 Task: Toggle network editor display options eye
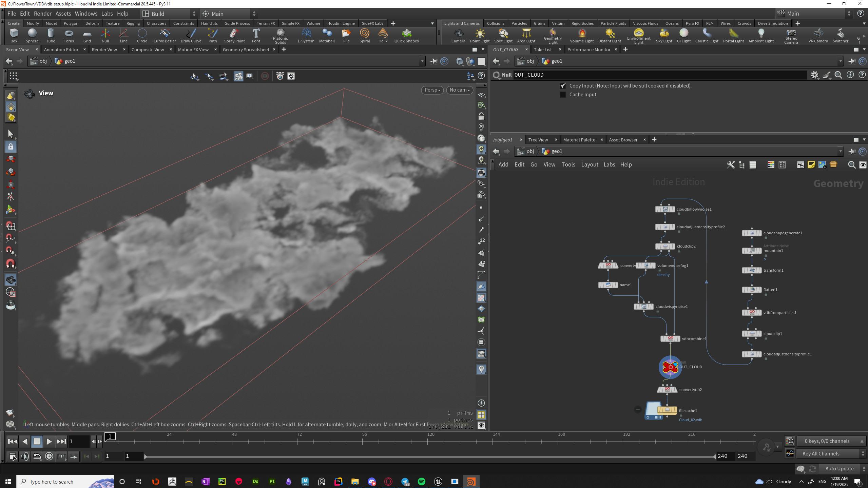click(863, 165)
